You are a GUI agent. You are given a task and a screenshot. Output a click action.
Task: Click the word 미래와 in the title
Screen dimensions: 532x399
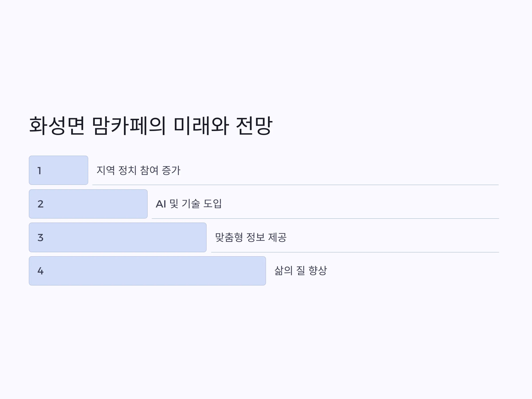tap(201, 126)
